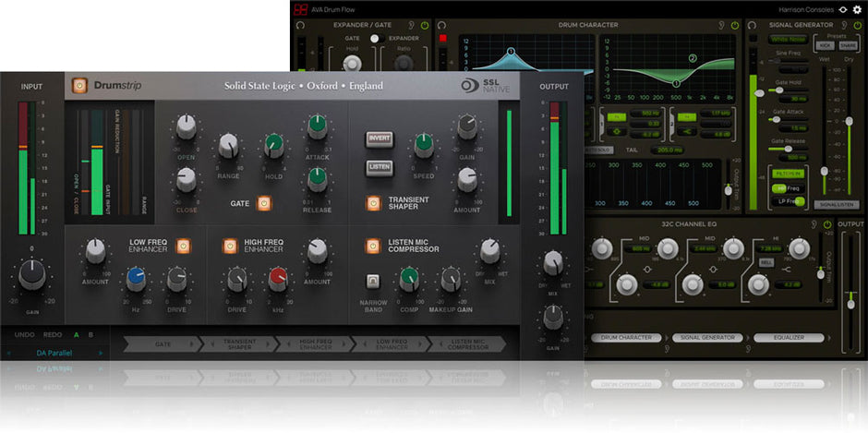Image resolution: width=868 pixels, height=433 pixels.
Task: Click the SSL Native logo
Action: 486,86
